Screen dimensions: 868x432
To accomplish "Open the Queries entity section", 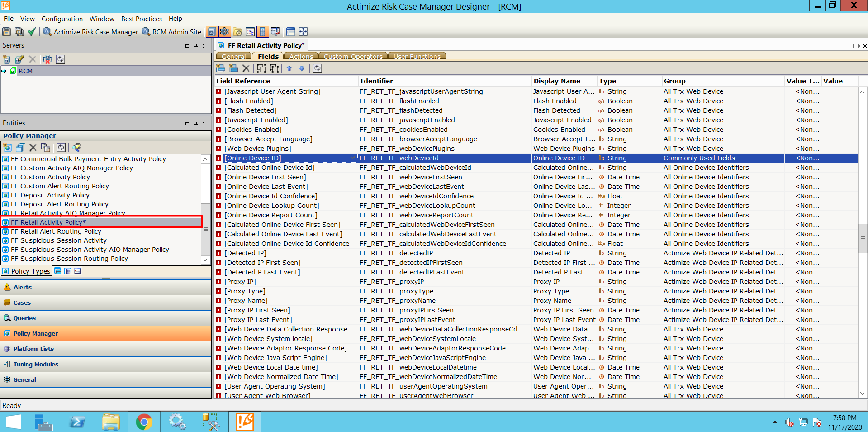I will 106,318.
